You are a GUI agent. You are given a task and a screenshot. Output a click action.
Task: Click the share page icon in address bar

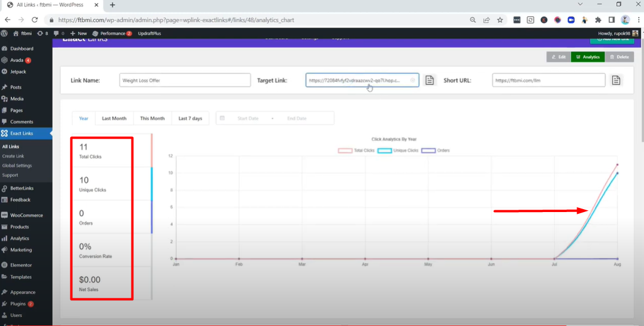coord(486,20)
